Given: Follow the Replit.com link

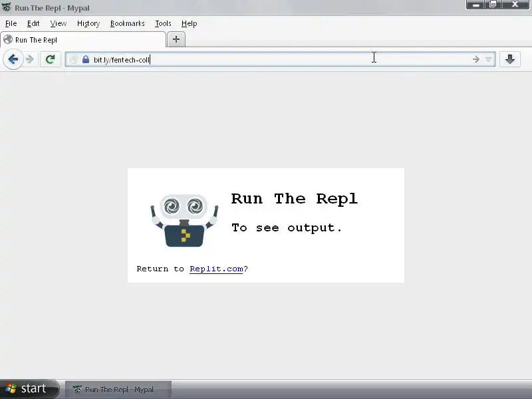Looking at the screenshot, I should (x=216, y=269).
